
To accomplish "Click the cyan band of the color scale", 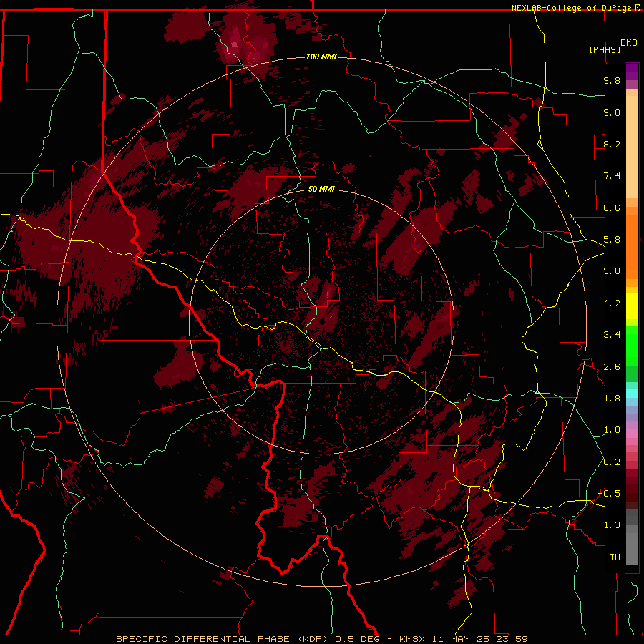I will tap(632, 394).
